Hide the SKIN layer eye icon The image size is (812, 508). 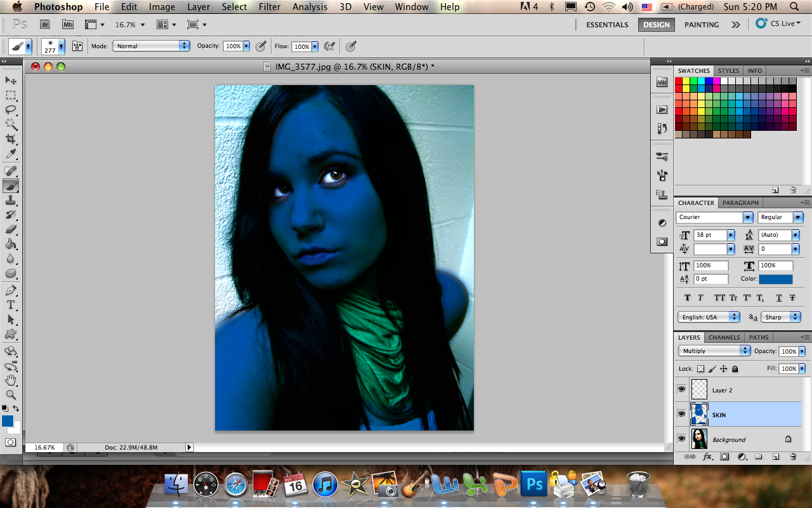(682, 414)
